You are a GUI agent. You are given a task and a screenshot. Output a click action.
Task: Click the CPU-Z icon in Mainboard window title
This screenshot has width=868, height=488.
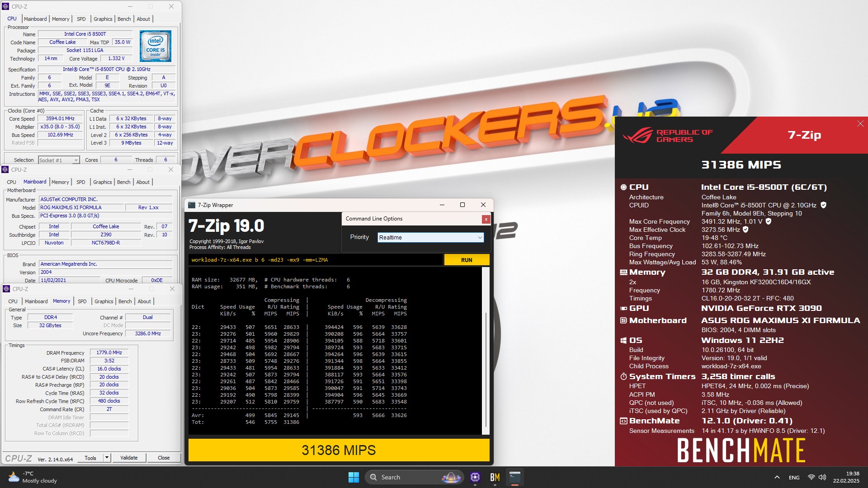(5, 170)
